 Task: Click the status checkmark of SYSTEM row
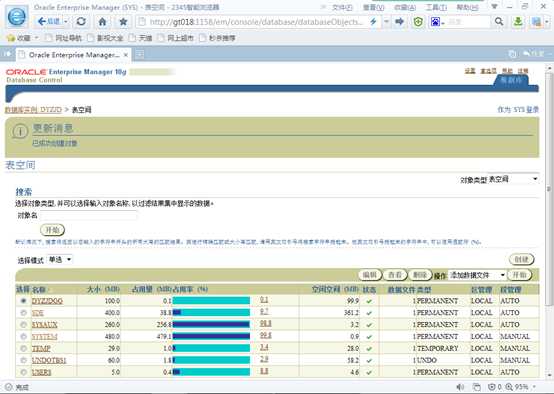click(369, 337)
